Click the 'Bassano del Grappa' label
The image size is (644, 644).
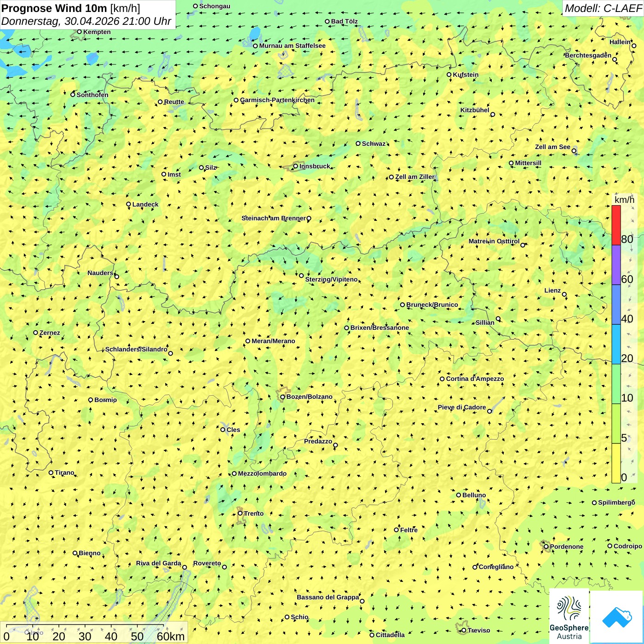pos(328,597)
